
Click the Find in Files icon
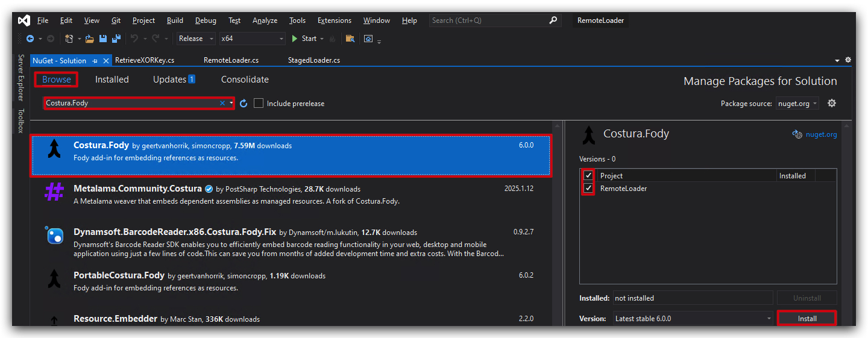(x=350, y=39)
